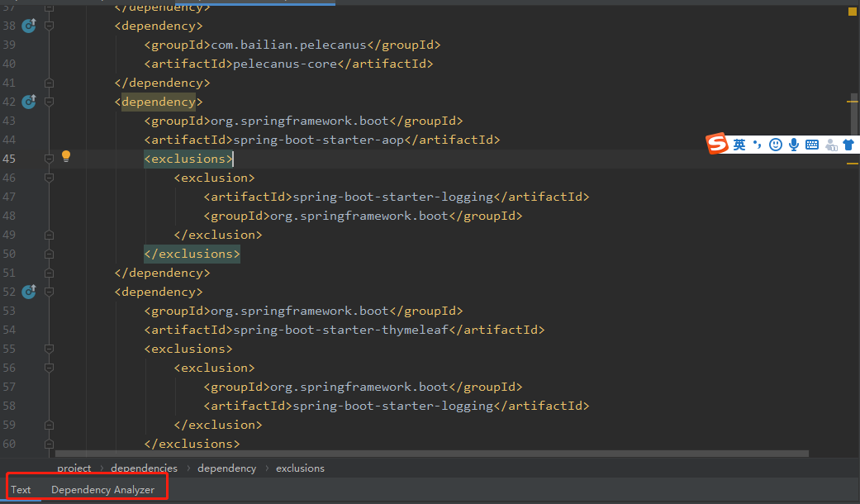The image size is (860, 504).
Task: Click the dependencies breadcrumb
Action: (x=145, y=468)
